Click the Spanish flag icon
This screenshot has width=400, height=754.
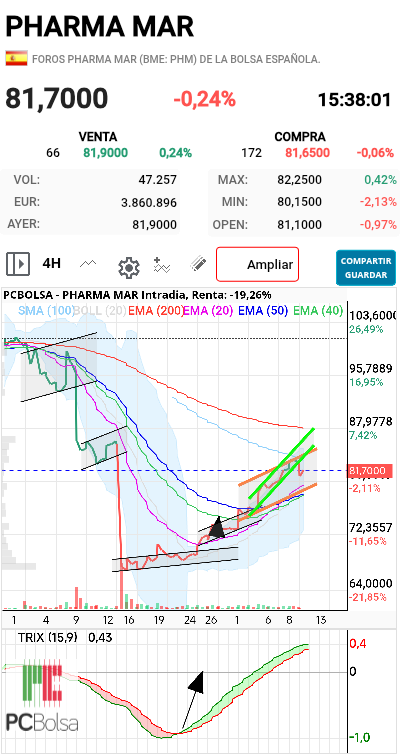click(16, 59)
